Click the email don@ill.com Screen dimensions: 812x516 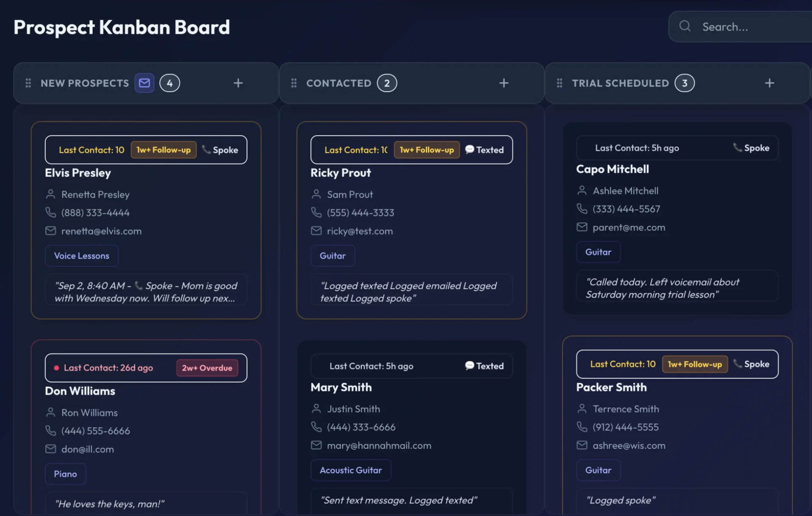88,449
